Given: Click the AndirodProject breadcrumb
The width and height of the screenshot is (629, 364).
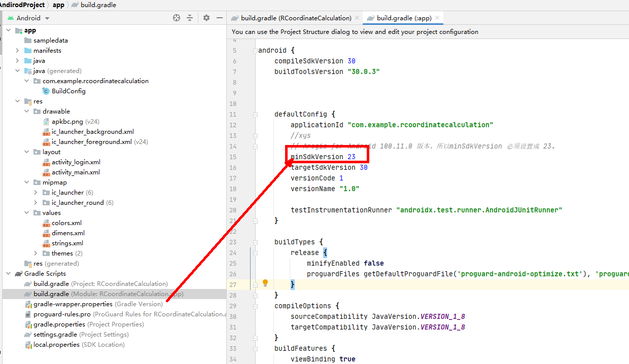Looking at the screenshot, I should coord(22,5).
